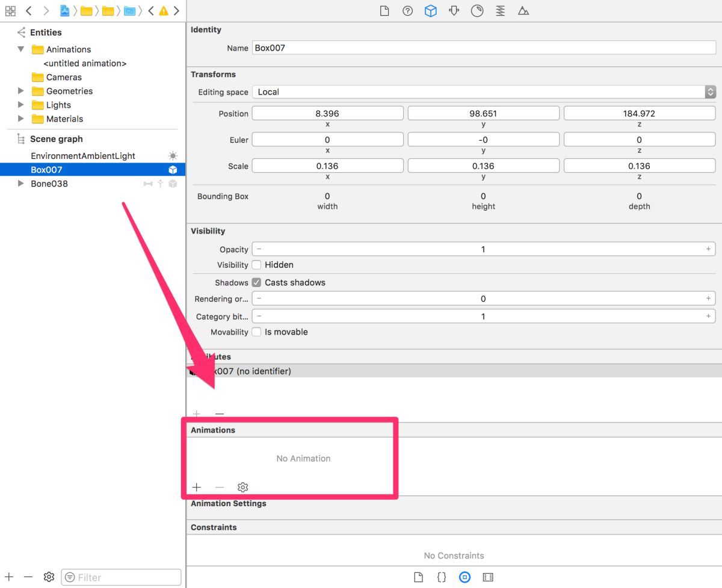Expand the Materials folder
The width and height of the screenshot is (722, 588).
(21, 119)
